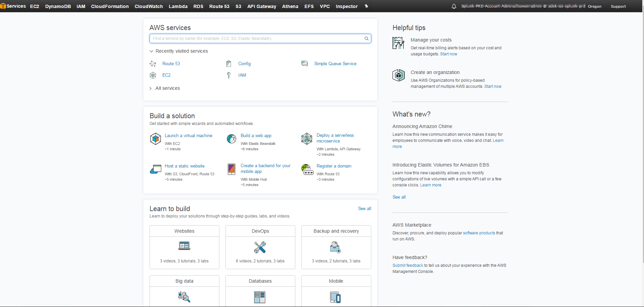644x307 pixels.
Task: Click Learn more for Elastic Volumes
Action: pyautogui.click(x=431, y=185)
